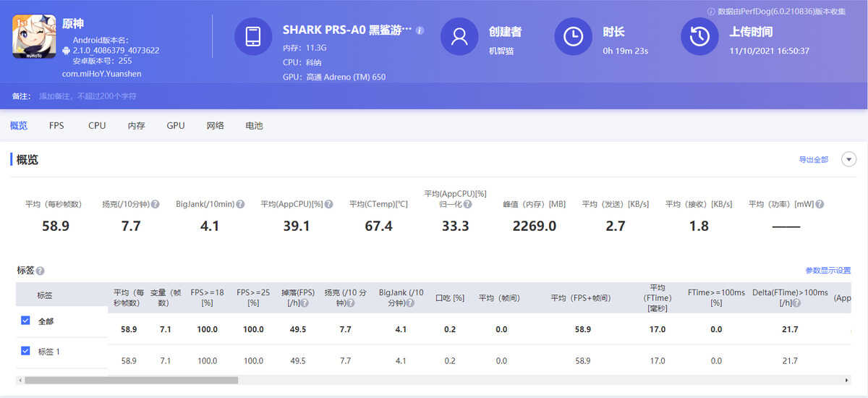Screen dimensions: 868x398
Task: Click the creator person icon
Action: [x=459, y=36]
